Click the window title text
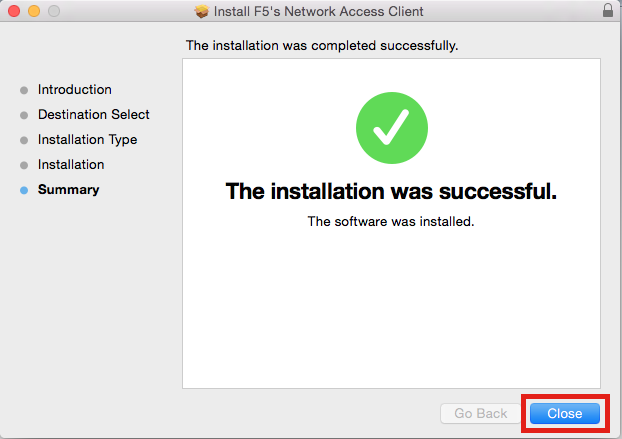Screen dimensions: 622x439 coord(319,12)
